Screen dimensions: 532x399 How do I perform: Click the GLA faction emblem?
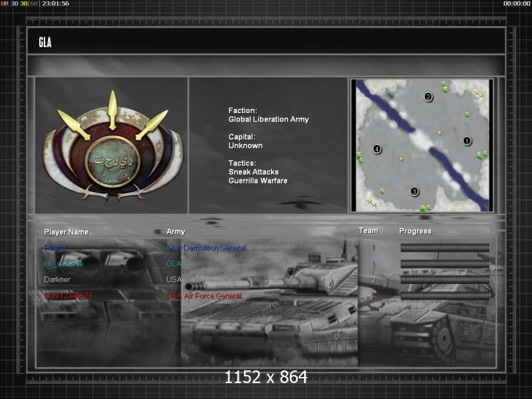tap(112, 146)
